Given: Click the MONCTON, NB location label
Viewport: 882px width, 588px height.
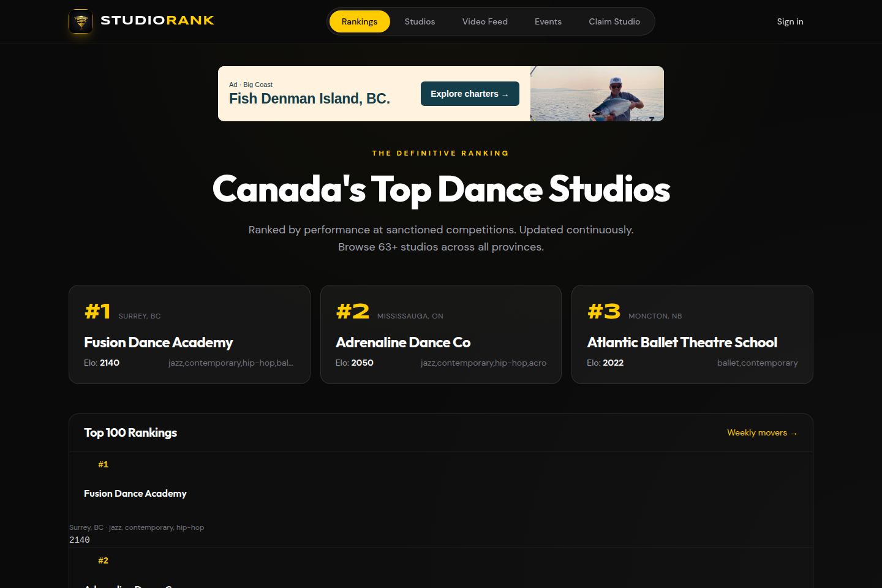Looking at the screenshot, I should click(x=655, y=316).
